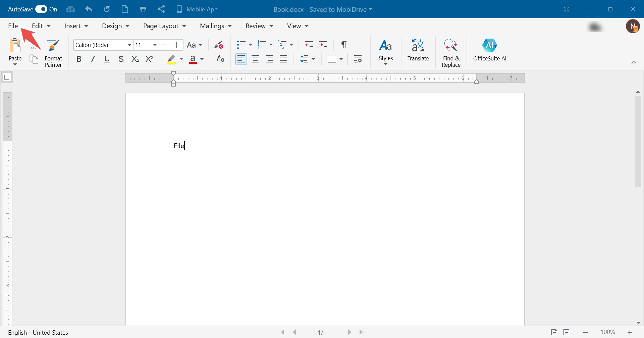Click the Mobile App button

[x=197, y=9]
